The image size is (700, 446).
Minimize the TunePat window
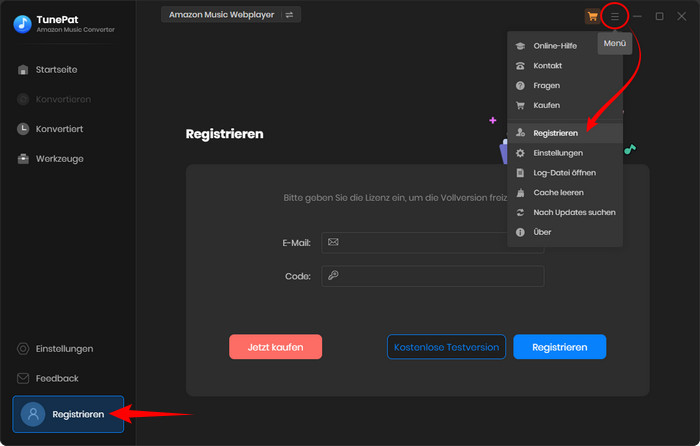637,17
